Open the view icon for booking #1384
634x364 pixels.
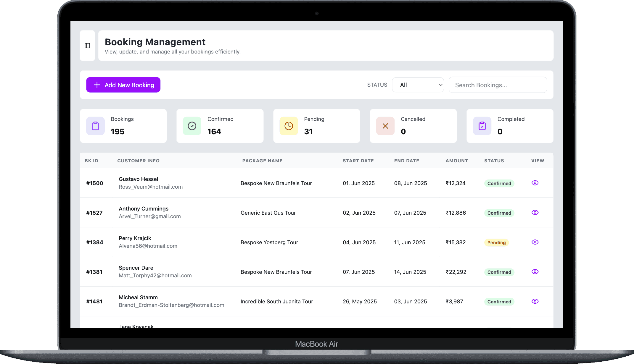(x=535, y=242)
